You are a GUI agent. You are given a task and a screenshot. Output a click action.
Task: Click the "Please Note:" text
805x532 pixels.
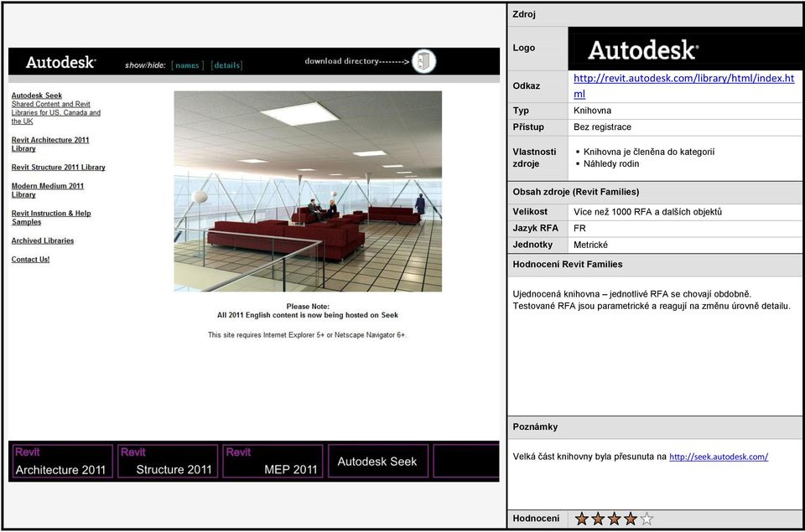(x=308, y=307)
